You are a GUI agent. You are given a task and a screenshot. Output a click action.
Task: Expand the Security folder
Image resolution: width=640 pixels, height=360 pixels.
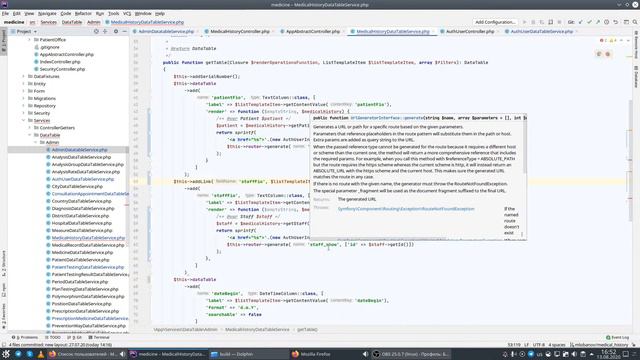(24, 113)
